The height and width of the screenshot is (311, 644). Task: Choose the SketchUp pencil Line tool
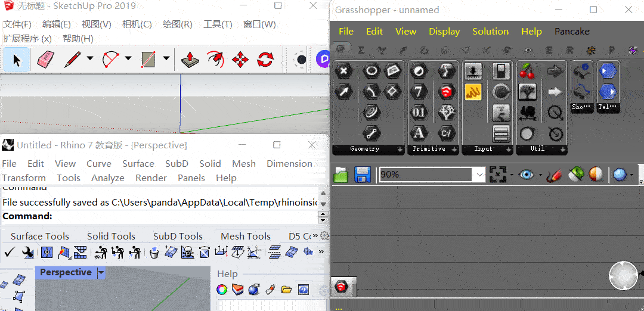(72, 60)
